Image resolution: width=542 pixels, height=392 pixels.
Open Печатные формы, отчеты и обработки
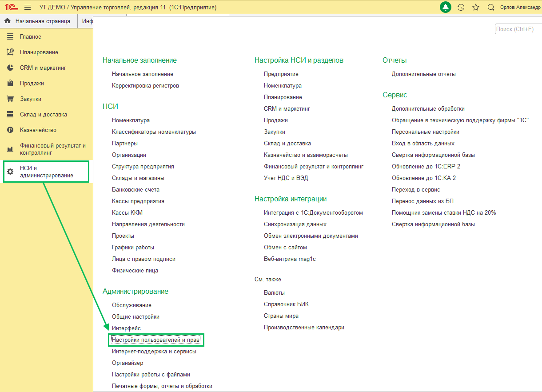click(x=162, y=386)
